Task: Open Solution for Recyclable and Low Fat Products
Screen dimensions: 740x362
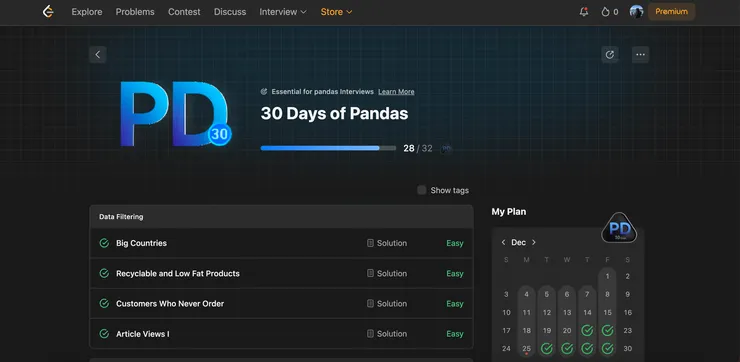Action: pos(387,273)
